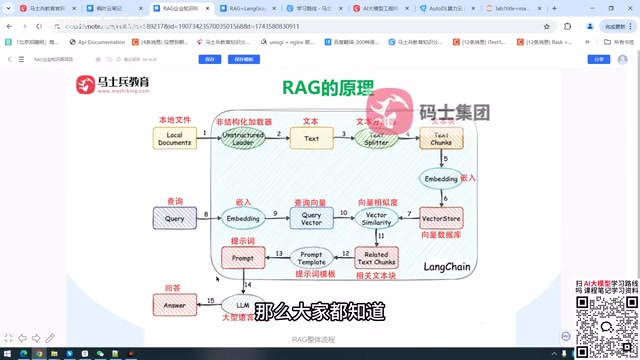Open File Explorer from the taskbar
The height and width of the screenshot is (360, 640).
point(54,353)
